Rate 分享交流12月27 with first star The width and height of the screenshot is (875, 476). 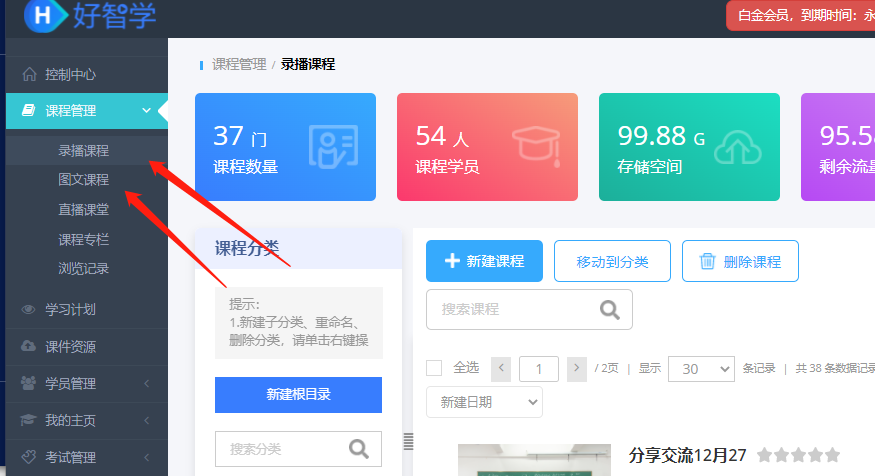765,455
